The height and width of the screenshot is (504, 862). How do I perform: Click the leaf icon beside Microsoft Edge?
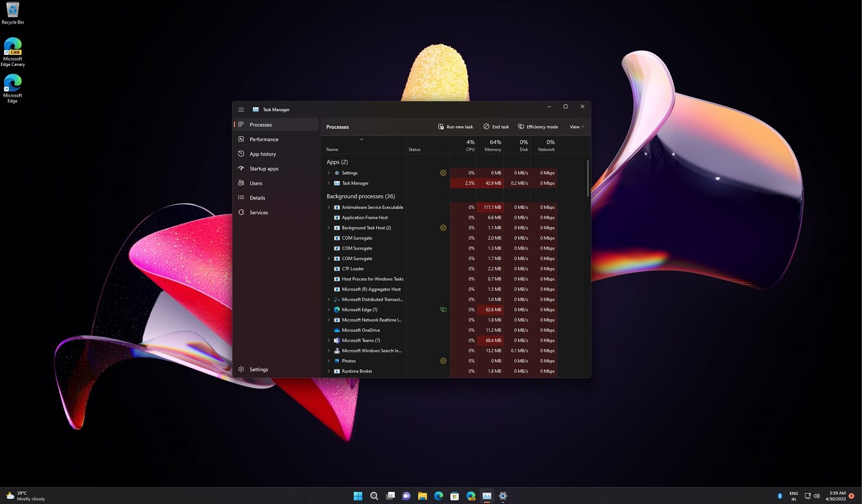pyautogui.click(x=443, y=309)
